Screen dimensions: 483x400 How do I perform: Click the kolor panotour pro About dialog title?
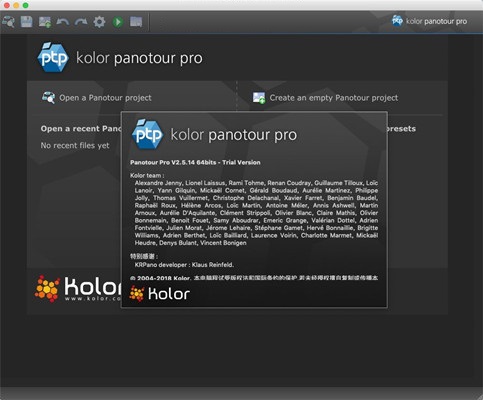coord(234,135)
